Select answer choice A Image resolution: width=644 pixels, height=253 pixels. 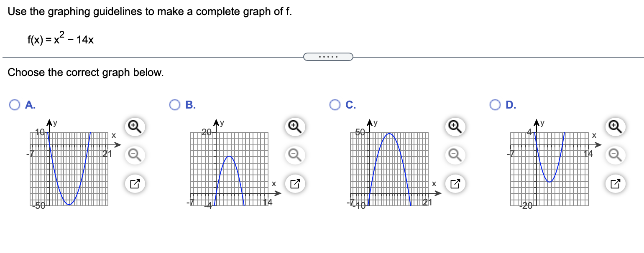tap(15, 105)
